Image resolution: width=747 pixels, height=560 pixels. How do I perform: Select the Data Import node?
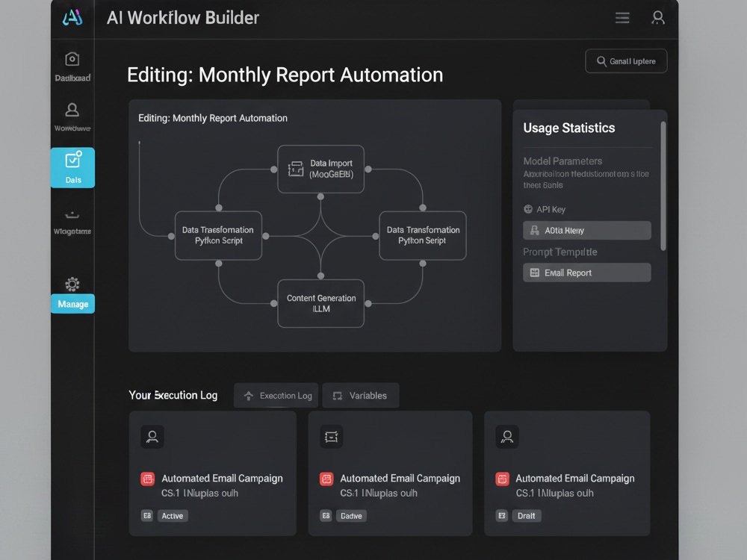coord(320,169)
